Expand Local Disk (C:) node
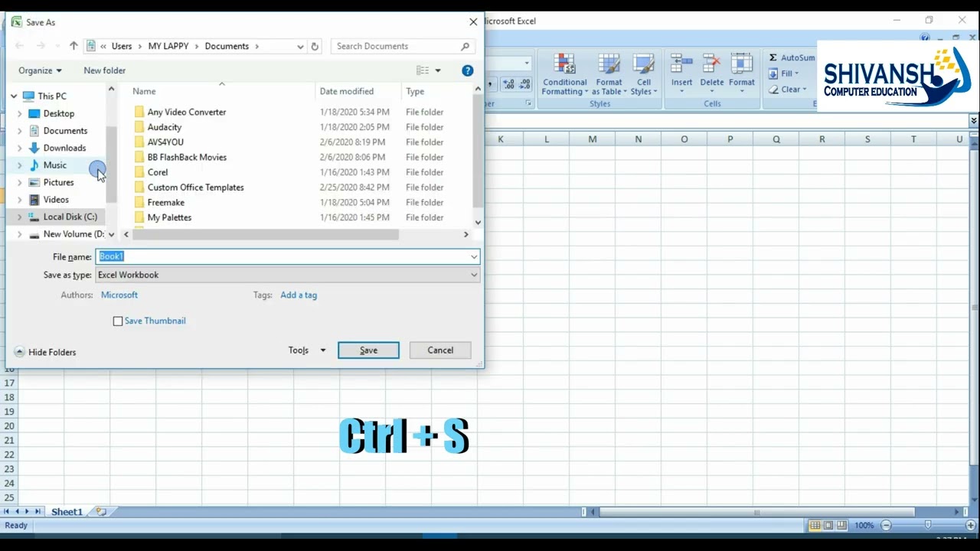The image size is (980, 551). click(x=20, y=217)
